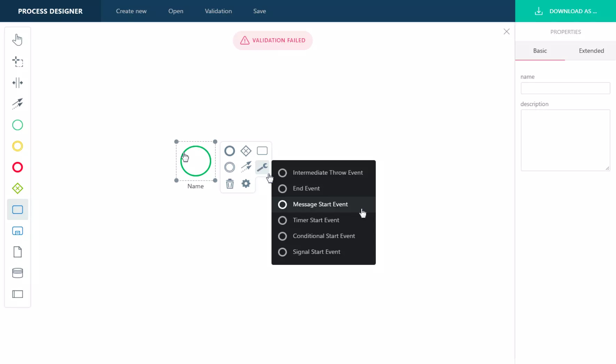Create an expanded subprocess from palette

point(17,231)
